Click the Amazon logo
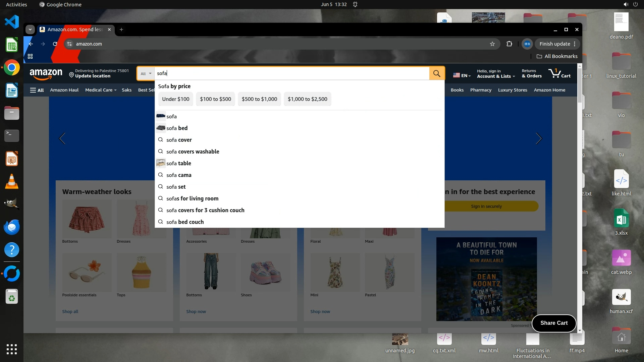644x362 pixels. [x=46, y=74]
